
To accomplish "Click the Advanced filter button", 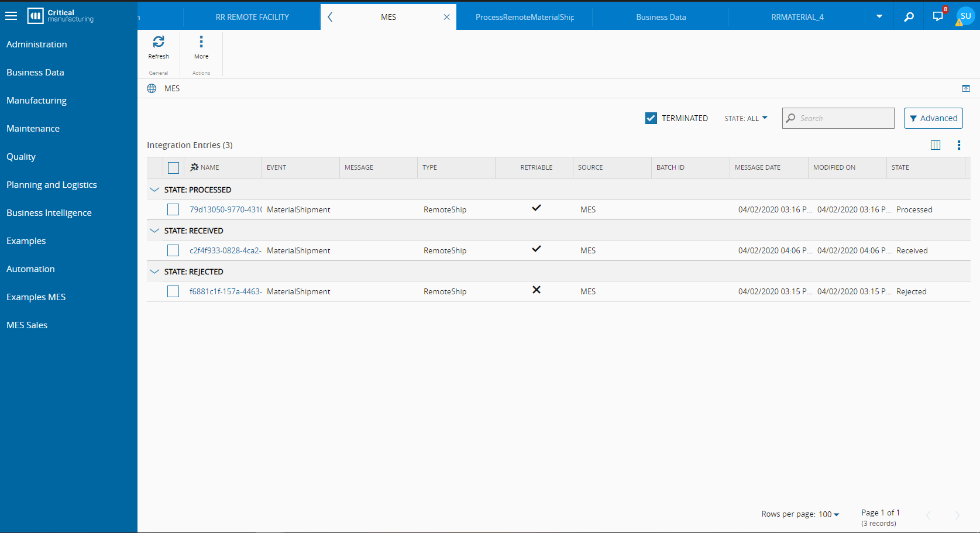I will (x=933, y=118).
